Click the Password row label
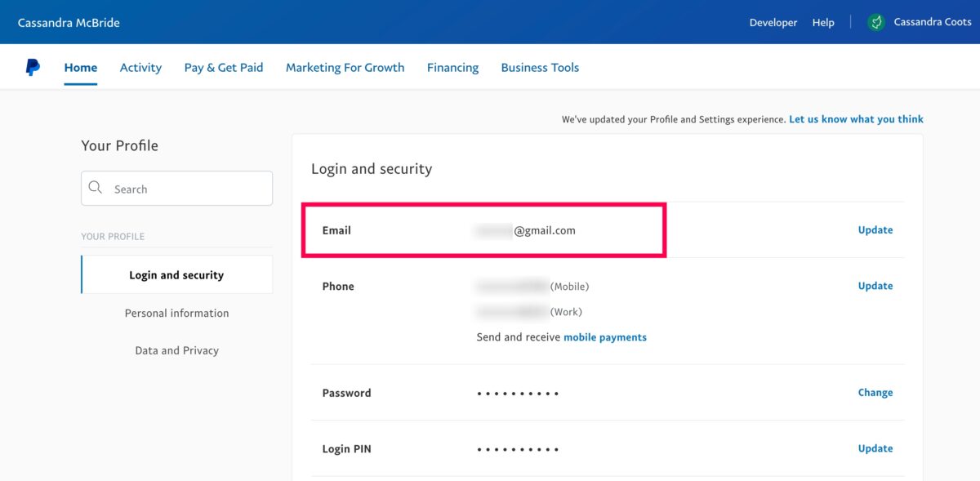The width and height of the screenshot is (980, 481). pos(346,393)
